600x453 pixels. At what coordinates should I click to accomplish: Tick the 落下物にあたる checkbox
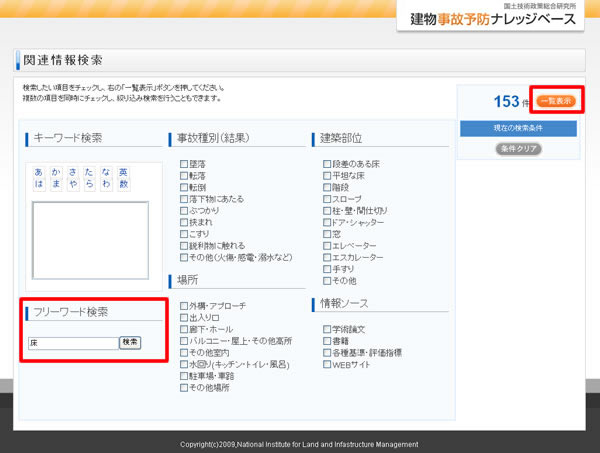(x=184, y=199)
